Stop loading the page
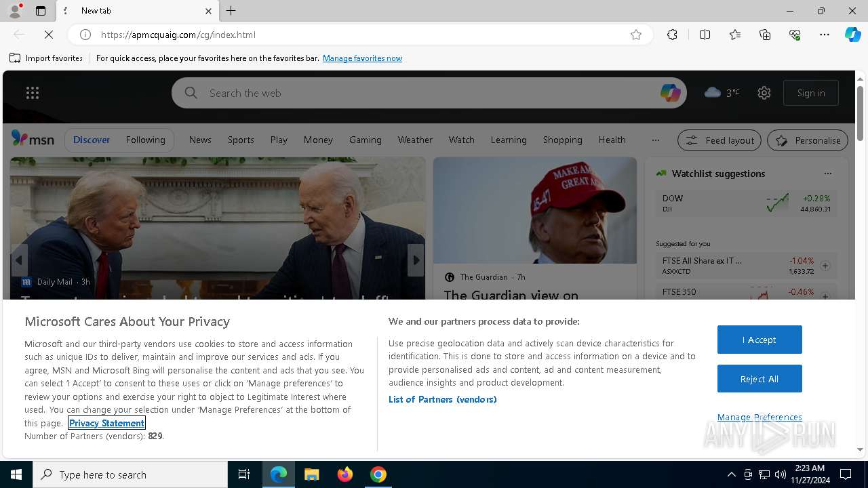This screenshot has width=868, height=488. tap(49, 35)
